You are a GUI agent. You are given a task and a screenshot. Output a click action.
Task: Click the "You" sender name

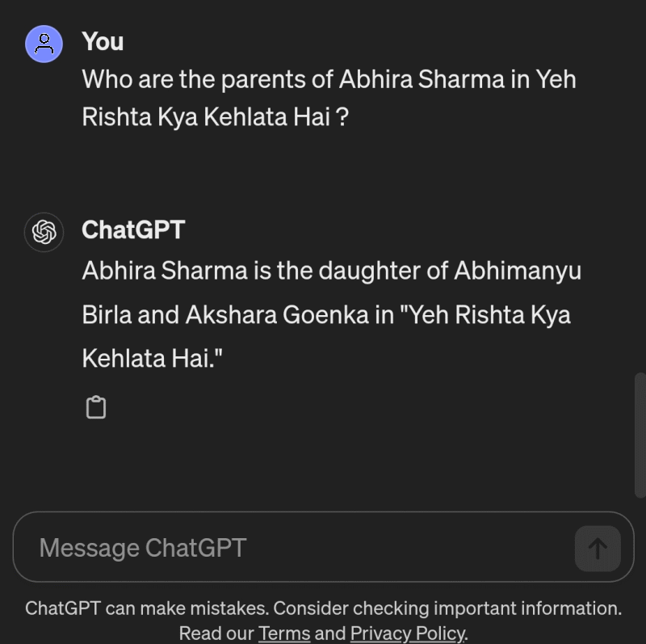click(103, 41)
